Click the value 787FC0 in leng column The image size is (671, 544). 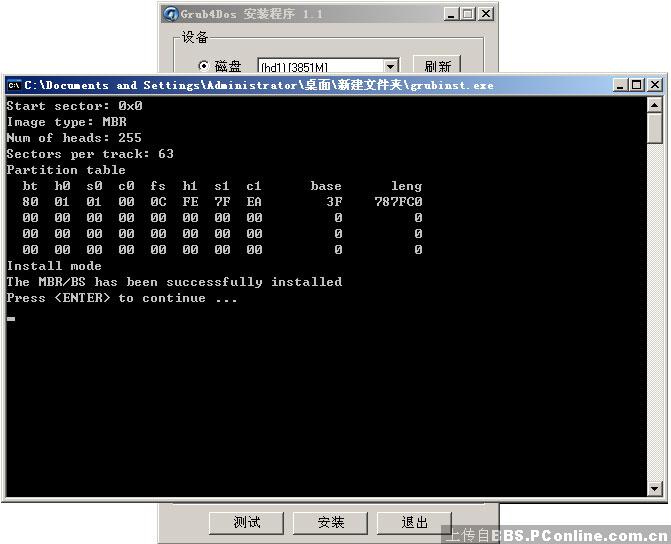(398, 202)
